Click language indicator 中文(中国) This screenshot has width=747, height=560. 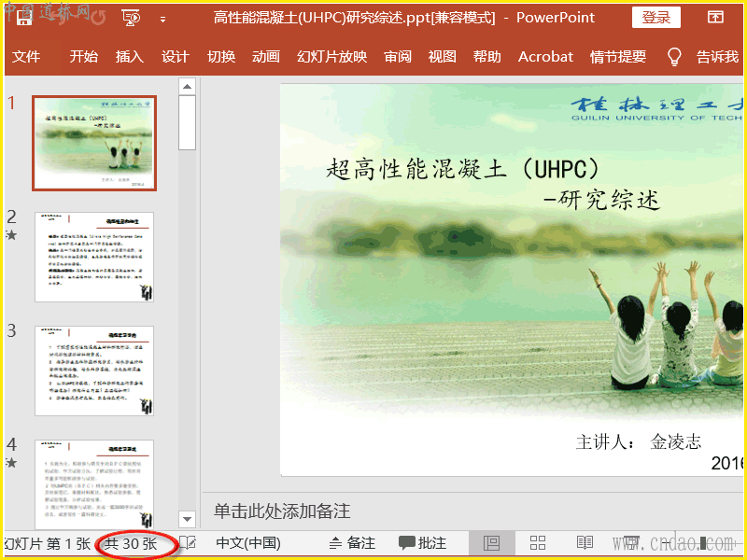coord(248,543)
